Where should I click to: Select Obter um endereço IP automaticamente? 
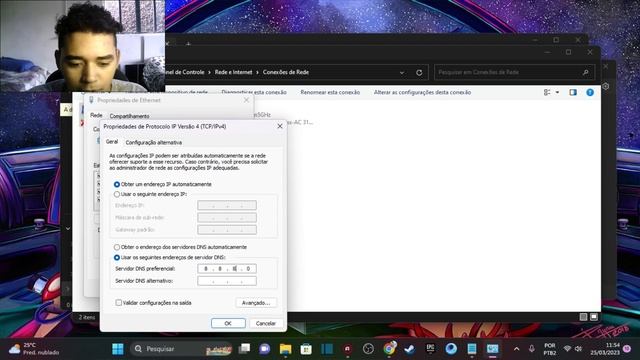[x=117, y=184]
